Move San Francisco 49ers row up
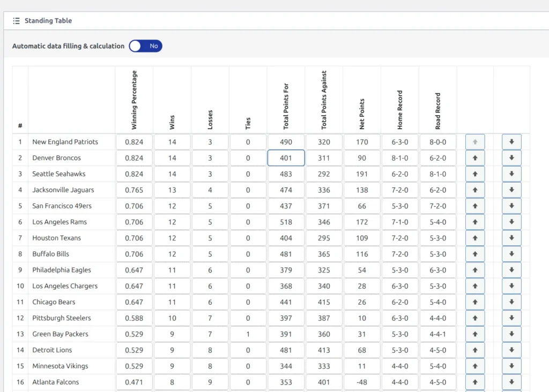The image size is (549, 392). [x=475, y=206]
